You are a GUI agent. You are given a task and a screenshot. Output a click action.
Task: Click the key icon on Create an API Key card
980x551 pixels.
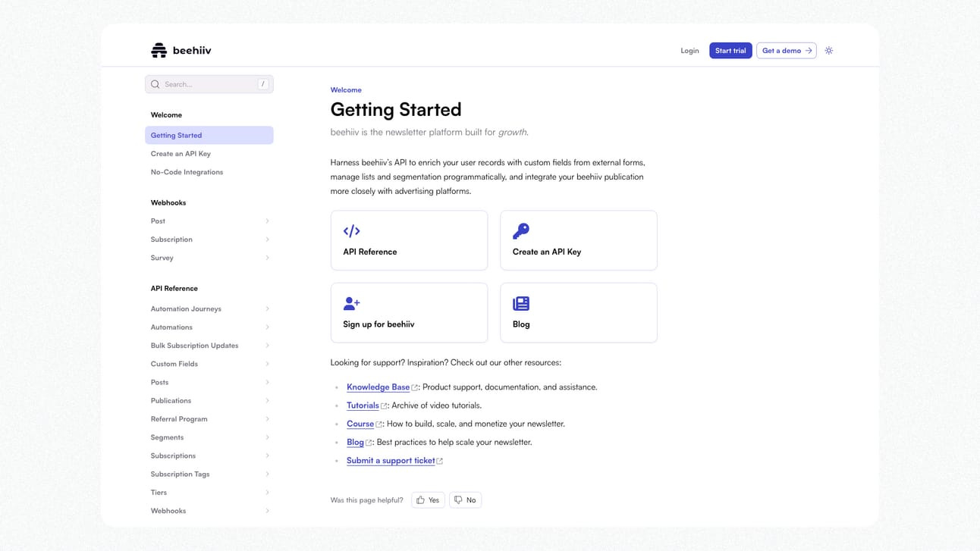[x=521, y=231]
